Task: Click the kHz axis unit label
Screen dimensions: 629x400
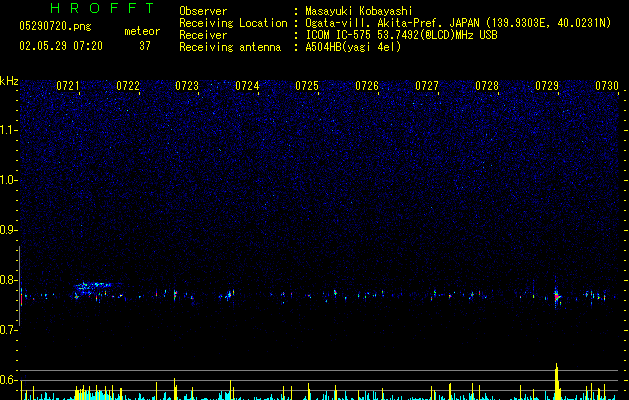Action: [9, 81]
